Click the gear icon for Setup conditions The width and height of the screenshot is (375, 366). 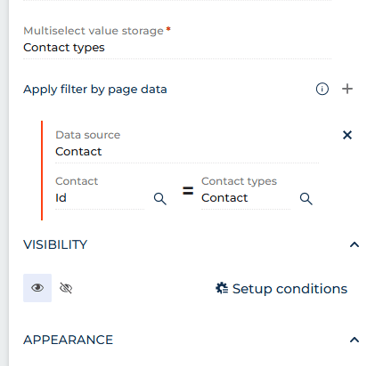222,288
